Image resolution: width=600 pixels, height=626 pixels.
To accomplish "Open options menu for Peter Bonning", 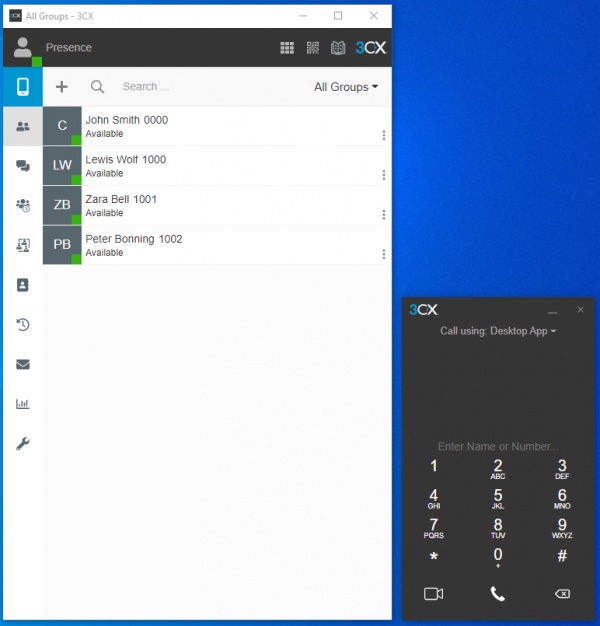I will tap(384, 254).
